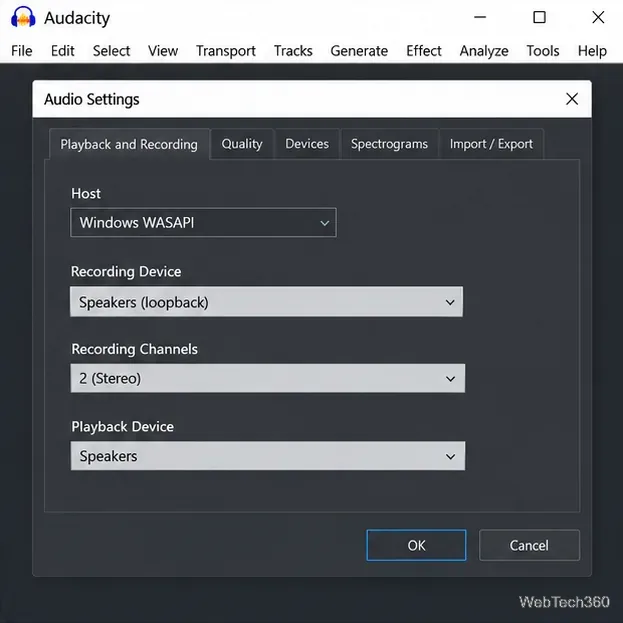Open the Recording Device dropdown showing Speakers (loopback)
Image resolution: width=623 pixels, height=623 pixels.
pyautogui.click(x=267, y=302)
